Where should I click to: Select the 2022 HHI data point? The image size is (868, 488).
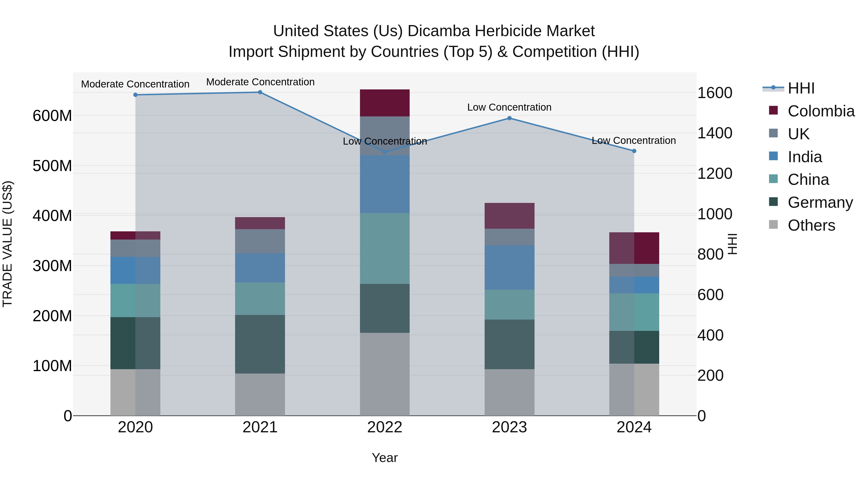385,152
